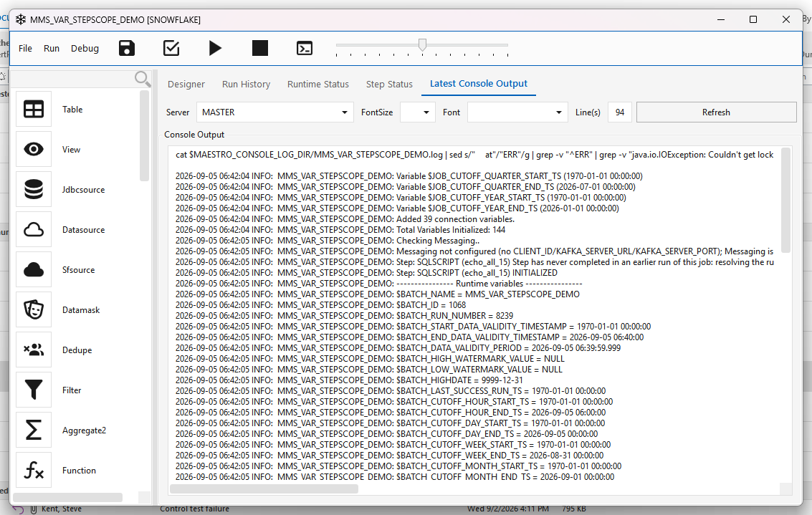Select the Latest Console Output tab
812x515 pixels.
point(479,83)
